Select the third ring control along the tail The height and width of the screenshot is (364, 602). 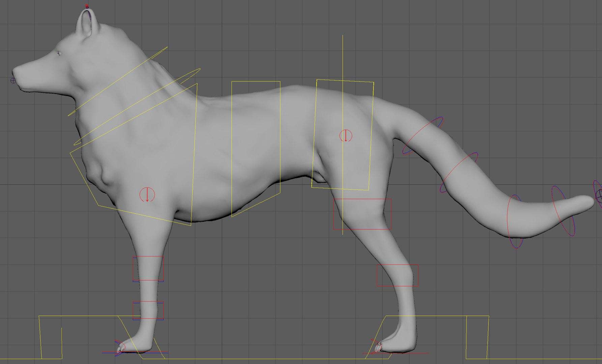515,221
